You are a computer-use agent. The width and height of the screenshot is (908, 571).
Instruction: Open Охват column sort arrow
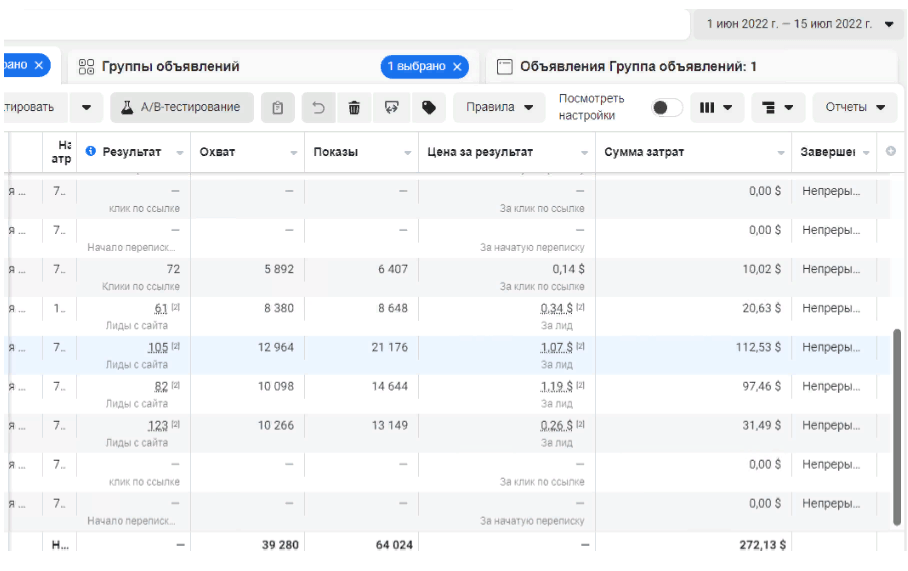pos(294,153)
